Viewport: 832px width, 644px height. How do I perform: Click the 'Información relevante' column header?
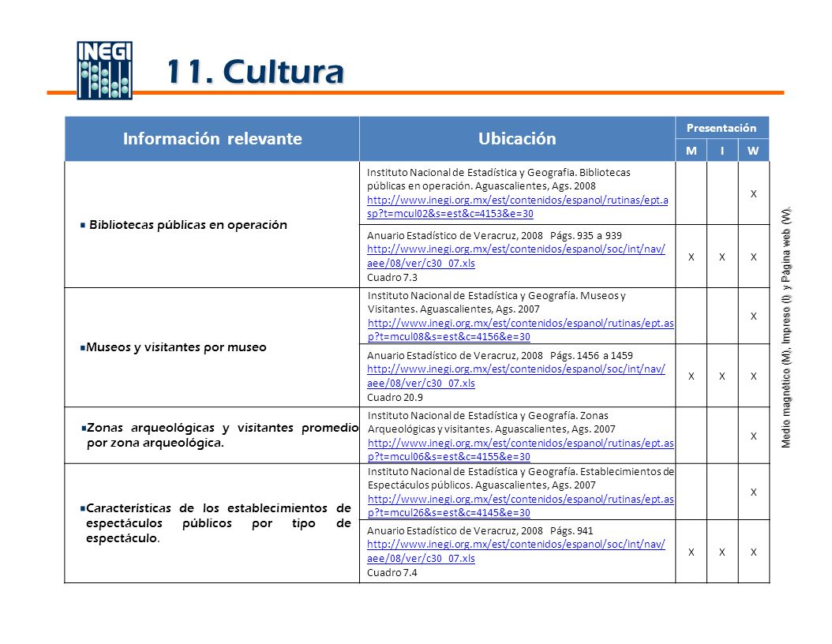pos(212,138)
